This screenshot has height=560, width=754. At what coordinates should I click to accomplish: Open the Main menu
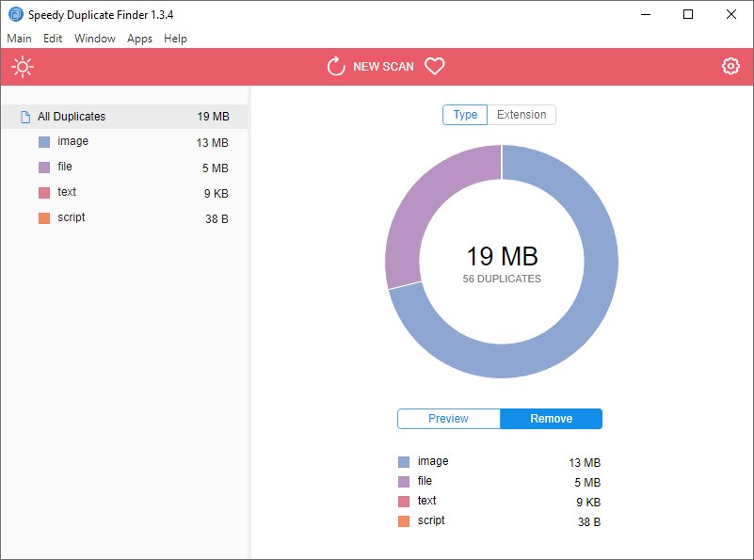pyautogui.click(x=20, y=39)
